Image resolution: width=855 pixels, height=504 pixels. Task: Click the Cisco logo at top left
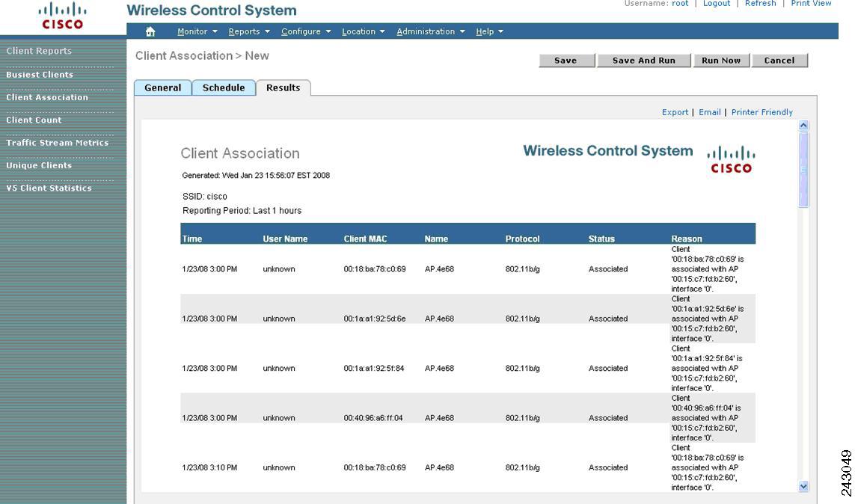63,16
